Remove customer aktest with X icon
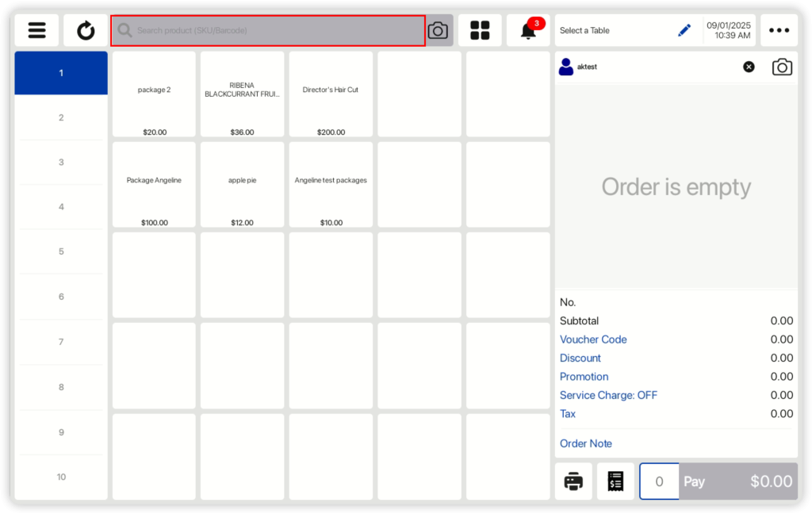The height and width of the screenshot is (514, 812). pos(749,67)
